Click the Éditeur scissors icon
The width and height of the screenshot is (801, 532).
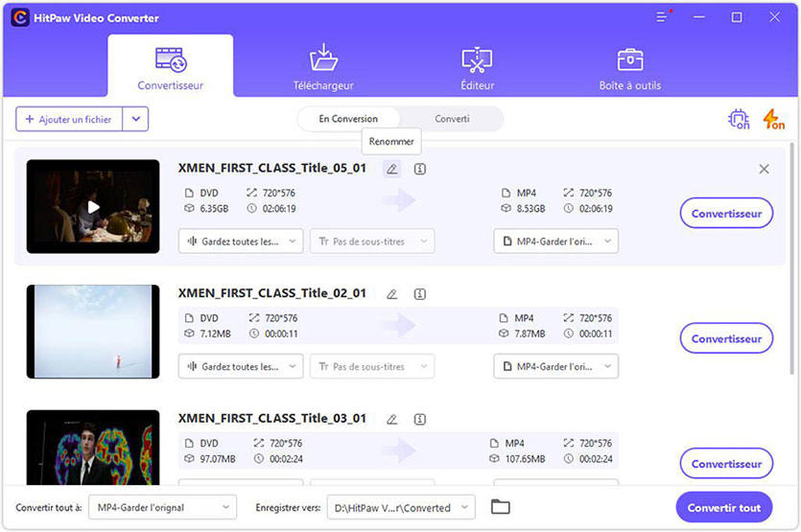477,59
